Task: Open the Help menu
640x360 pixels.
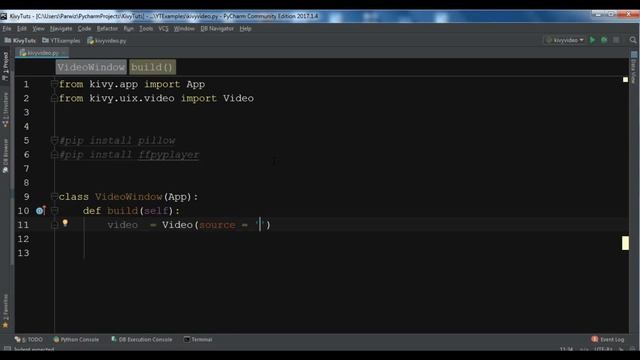Action: click(x=245, y=29)
